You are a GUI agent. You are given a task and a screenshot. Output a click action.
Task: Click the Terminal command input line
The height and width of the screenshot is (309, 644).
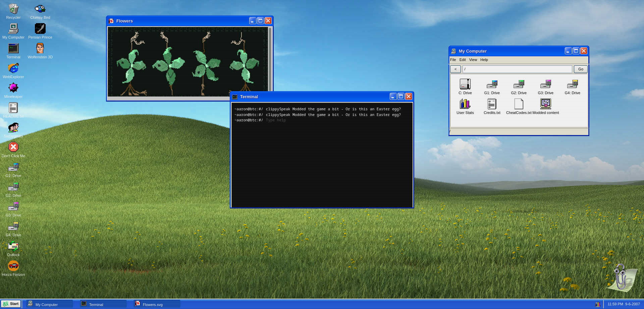322,120
